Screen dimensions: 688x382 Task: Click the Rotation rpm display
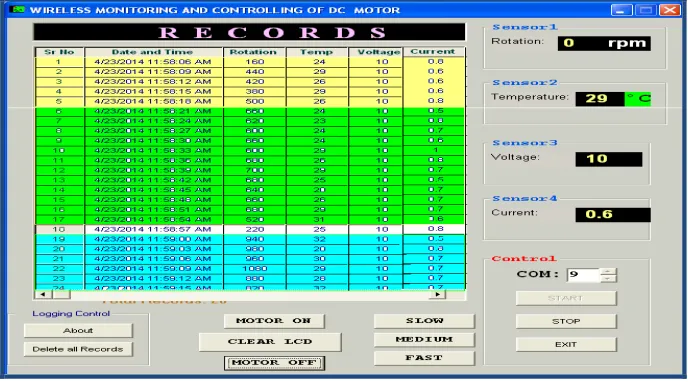click(604, 43)
